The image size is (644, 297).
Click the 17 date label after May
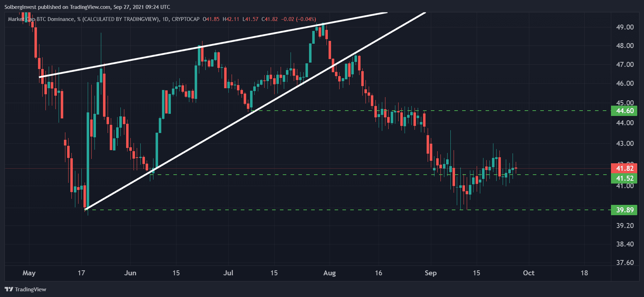[x=81, y=273]
